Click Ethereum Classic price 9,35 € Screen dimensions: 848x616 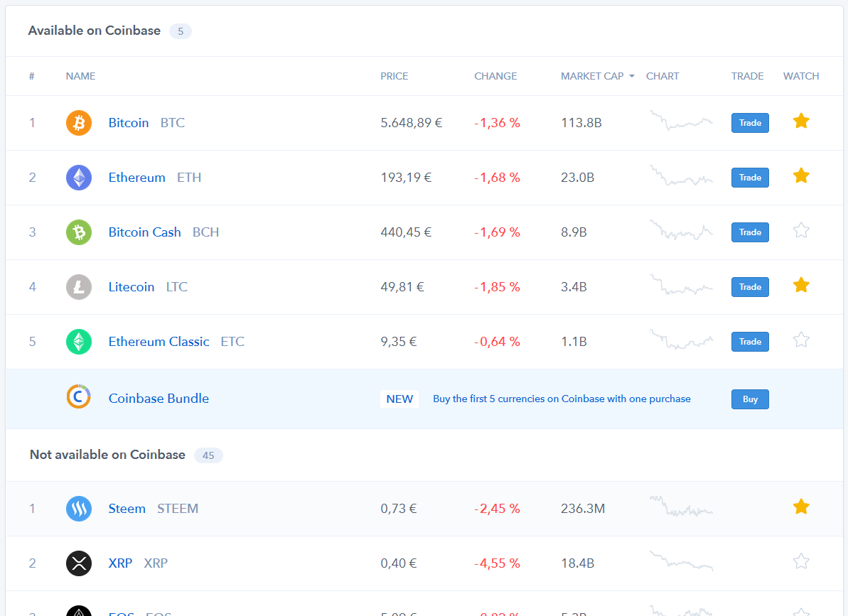tap(399, 342)
